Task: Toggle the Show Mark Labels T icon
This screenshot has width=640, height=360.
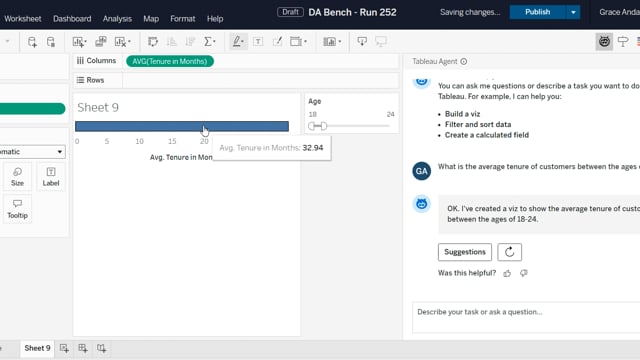Action: tap(258, 42)
